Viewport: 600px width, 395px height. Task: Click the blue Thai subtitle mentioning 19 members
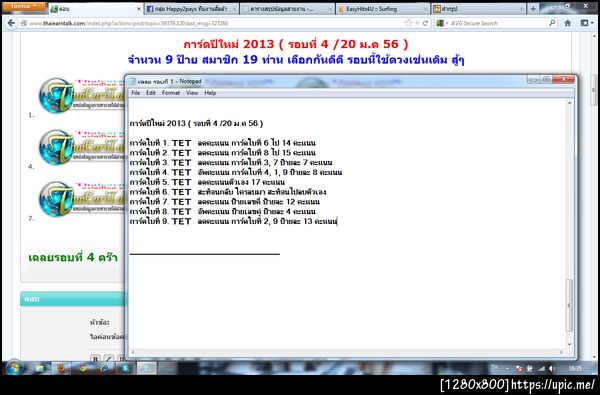[x=296, y=60]
